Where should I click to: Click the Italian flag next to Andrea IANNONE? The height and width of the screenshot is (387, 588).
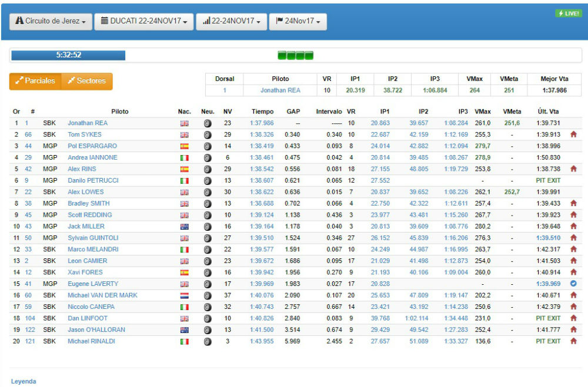184,158
